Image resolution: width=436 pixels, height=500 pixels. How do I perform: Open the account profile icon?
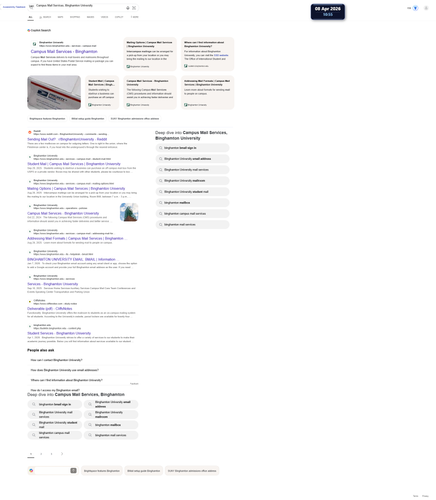[x=426, y=8]
